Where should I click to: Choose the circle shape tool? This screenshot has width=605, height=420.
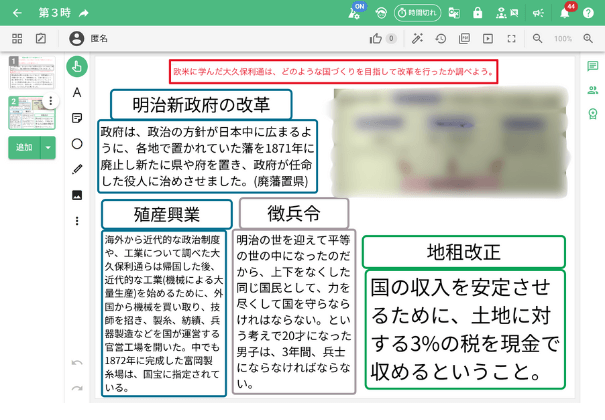[x=77, y=144]
